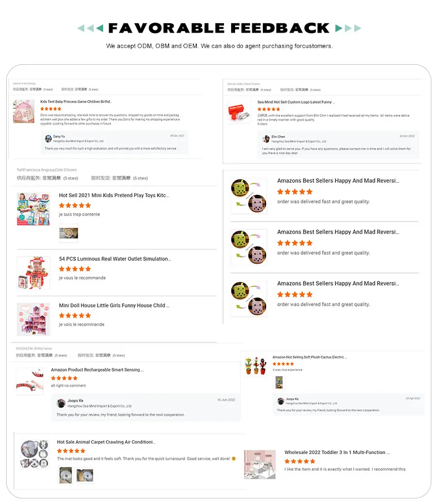
Task: Open the second photo on the carpet review
Action: (85, 475)
